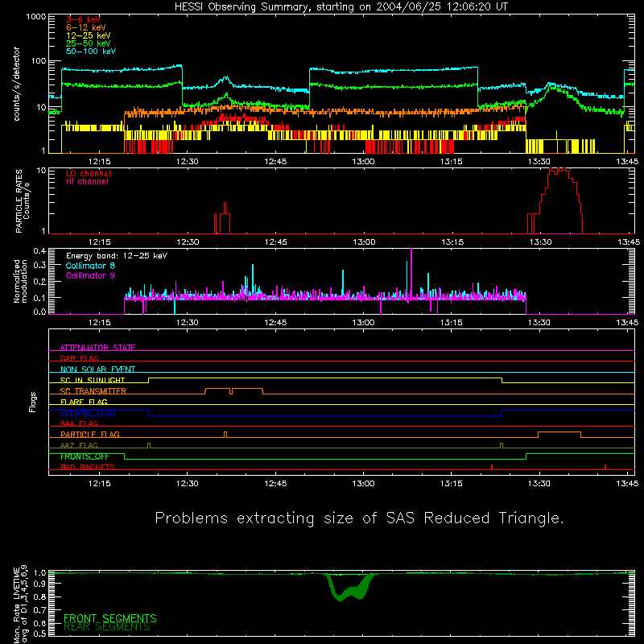Select the red 3-6 keV legend label
Image resolution: width=644 pixels, height=644 pixels.
(83, 19)
